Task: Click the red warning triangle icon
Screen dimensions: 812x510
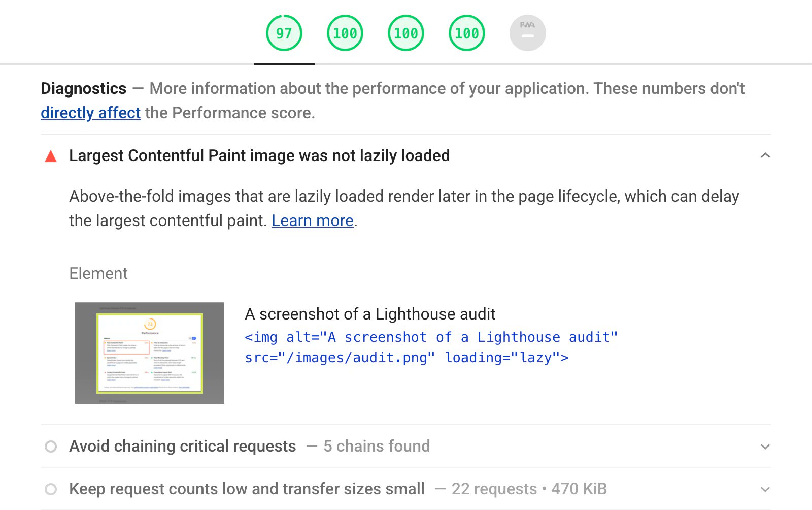Action: tap(50, 156)
